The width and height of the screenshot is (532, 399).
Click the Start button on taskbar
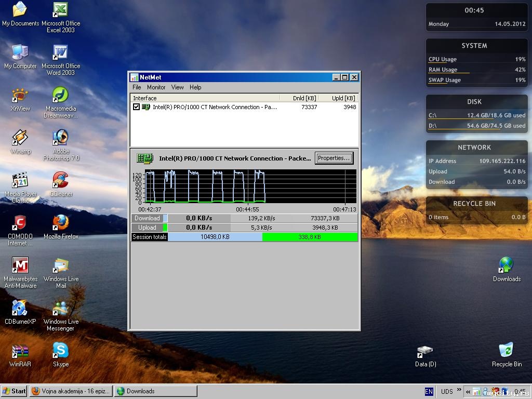click(x=14, y=391)
